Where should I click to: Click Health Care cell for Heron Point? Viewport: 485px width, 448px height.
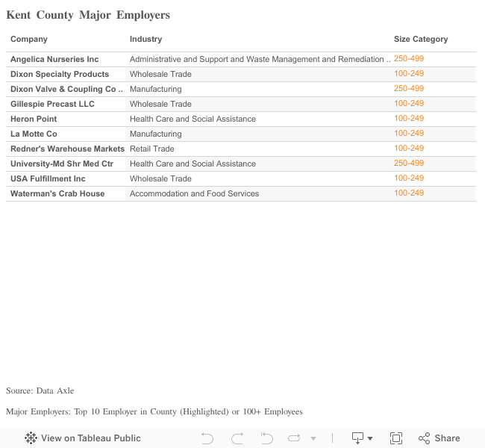pyautogui.click(x=193, y=119)
